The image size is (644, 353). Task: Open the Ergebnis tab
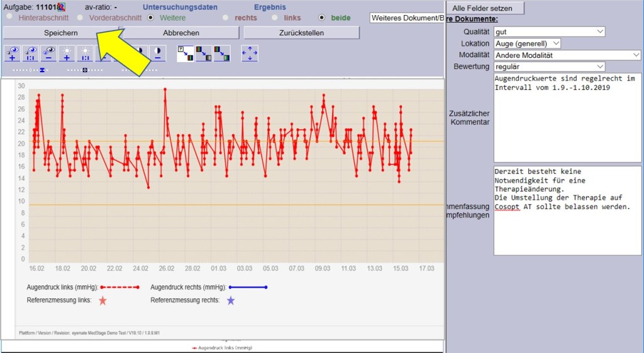pyautogui.click(x=269, y=7)
